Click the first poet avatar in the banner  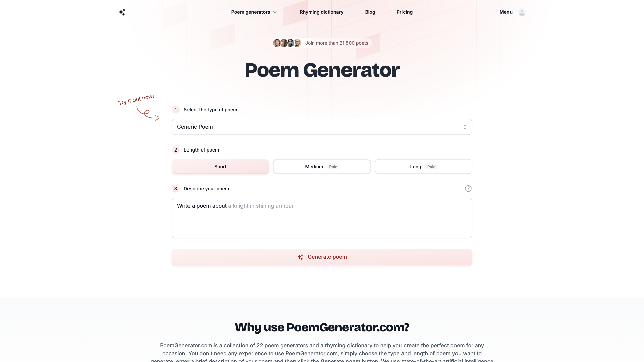tap(277, 43)
